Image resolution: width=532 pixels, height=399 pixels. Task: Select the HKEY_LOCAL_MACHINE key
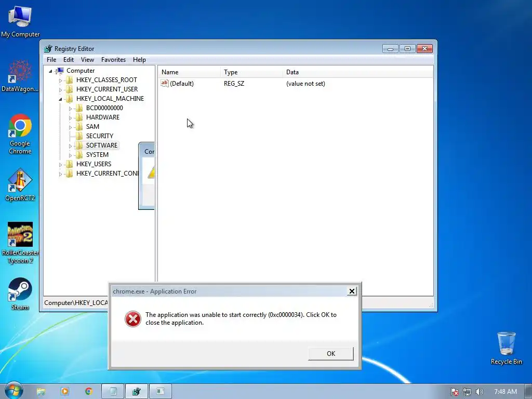110,99
